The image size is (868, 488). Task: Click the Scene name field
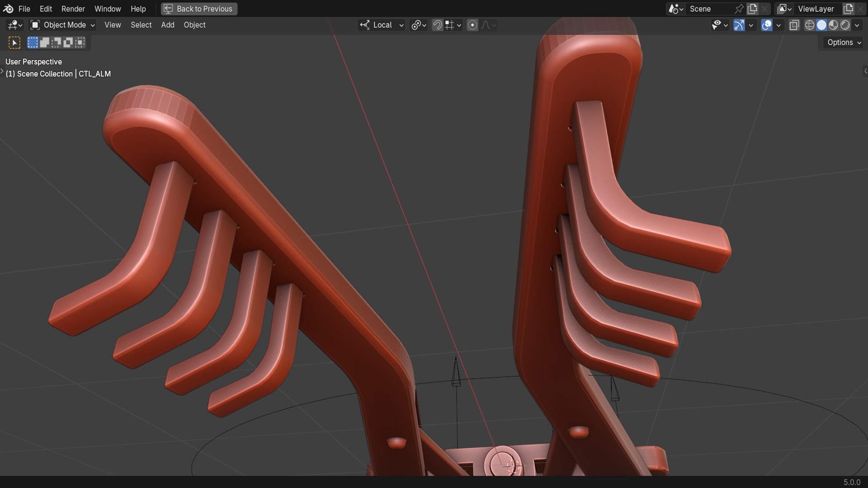click(710, 9)
